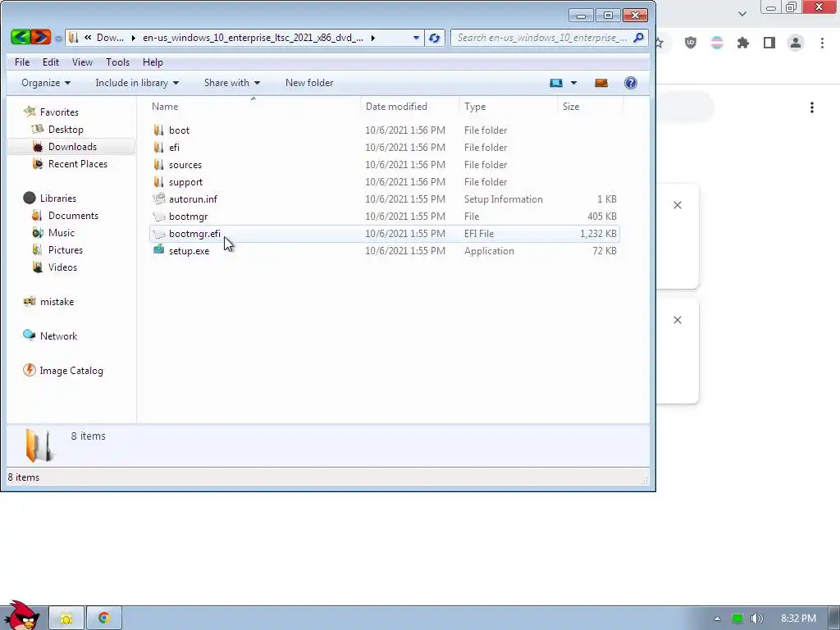The width and height of the screenshot is (840, 630).
Task: Open the recent pages dropdown arrow
Action: [x=58, y=39]
